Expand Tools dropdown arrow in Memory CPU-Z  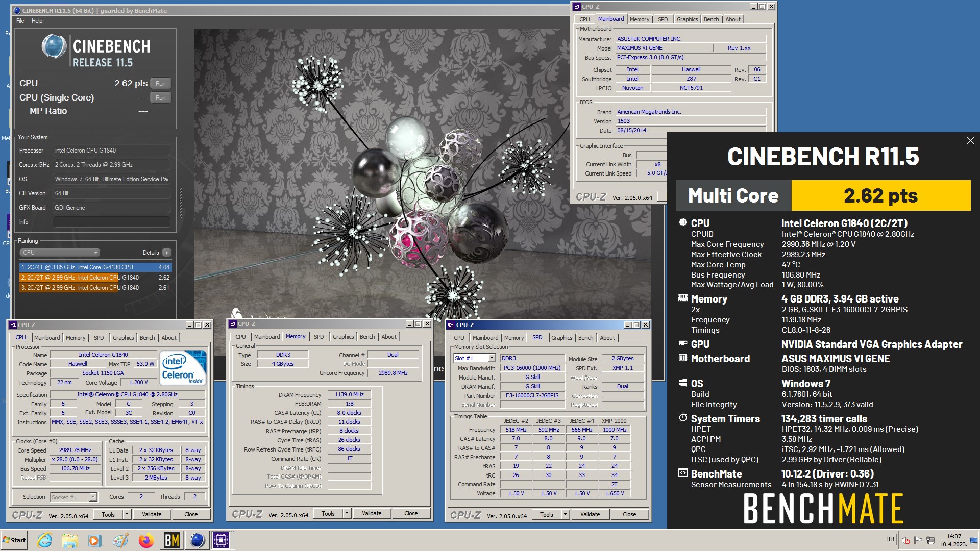click(347, 513)
